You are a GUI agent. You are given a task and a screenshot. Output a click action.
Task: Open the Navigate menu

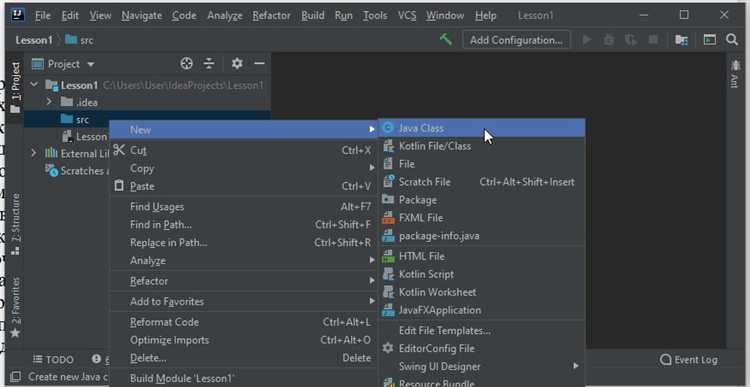(x=142, y=16)
